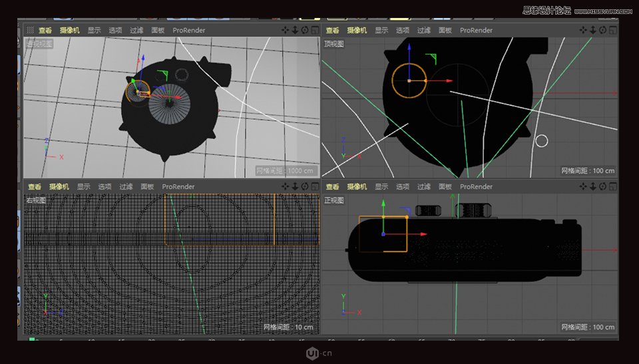
Task: Open the ProRender menu in the top view (顶视图)
Action: pyautogui.click(x=477, y=30)
